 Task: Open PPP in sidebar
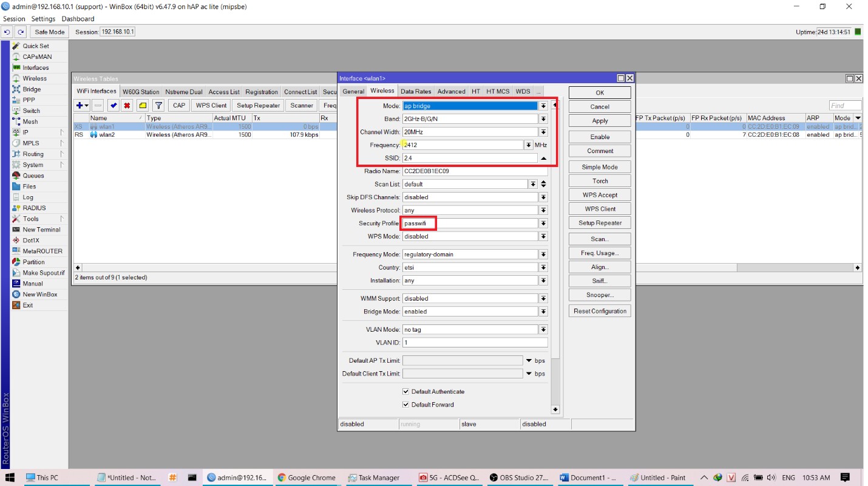pos(29,100)
